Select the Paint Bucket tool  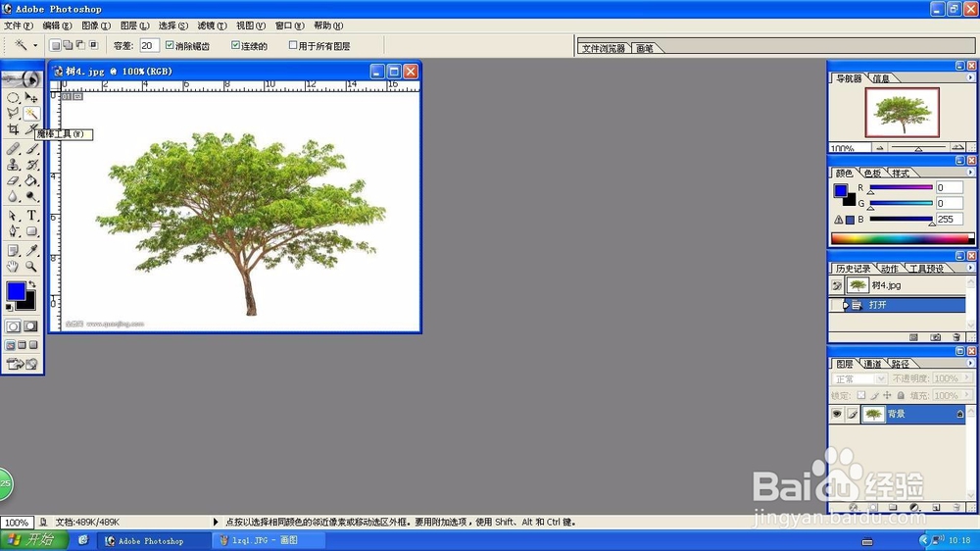(x=31, y=180)
